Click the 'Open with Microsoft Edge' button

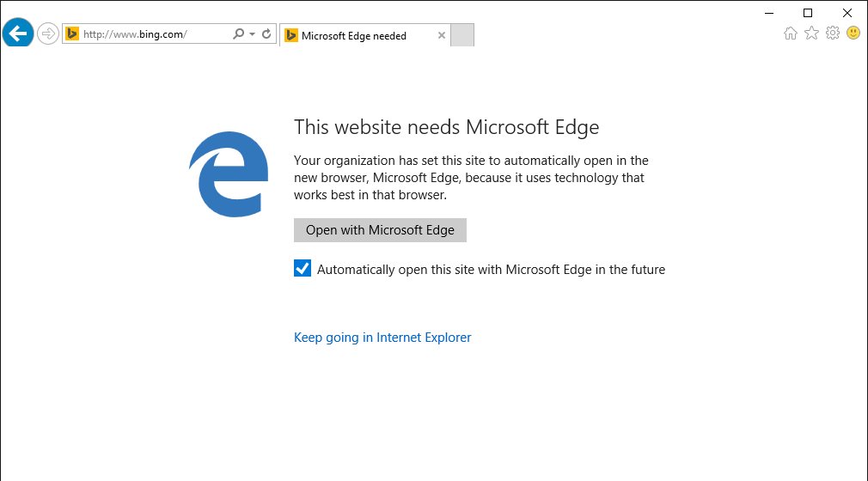[x=380, y=230]
